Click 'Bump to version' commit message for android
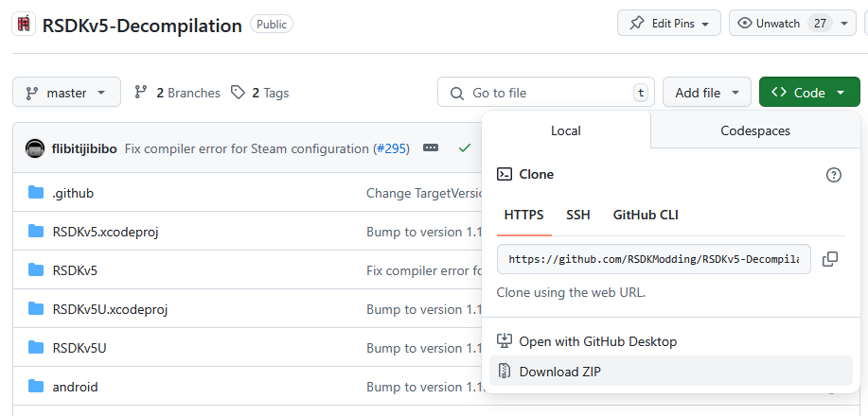This screenshot has height=416, width=868. pos(425,387)
